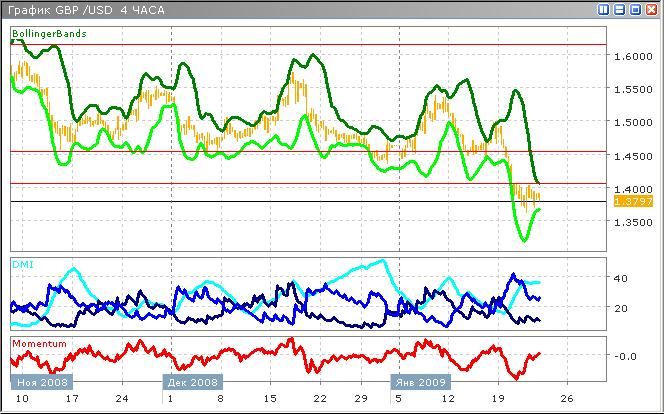Click the -0.0 Momentum scale label
The image size is (664, 414).
click(x=624, y=356)
